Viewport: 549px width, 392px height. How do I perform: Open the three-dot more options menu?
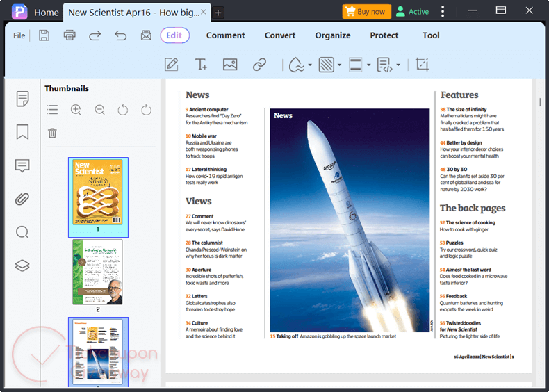(443, 12)
